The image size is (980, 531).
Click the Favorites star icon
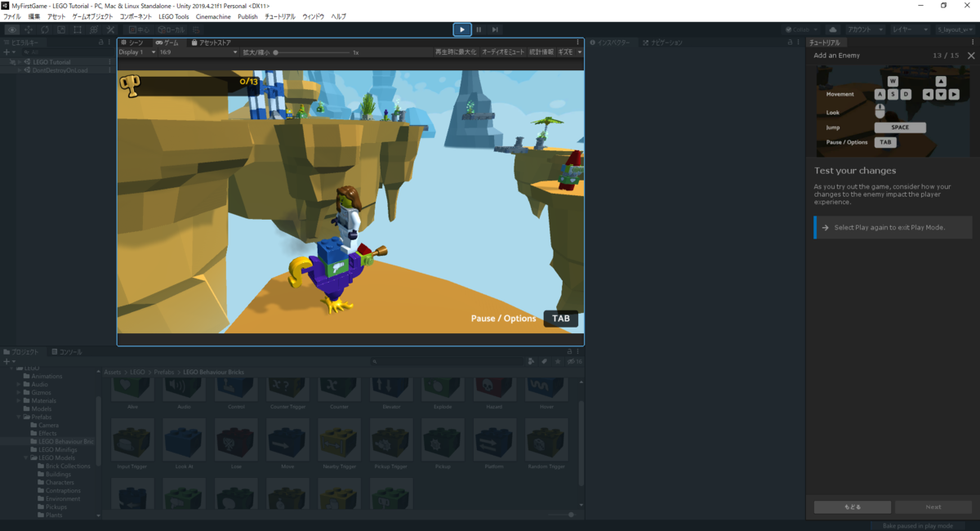[x=557, y=361]
